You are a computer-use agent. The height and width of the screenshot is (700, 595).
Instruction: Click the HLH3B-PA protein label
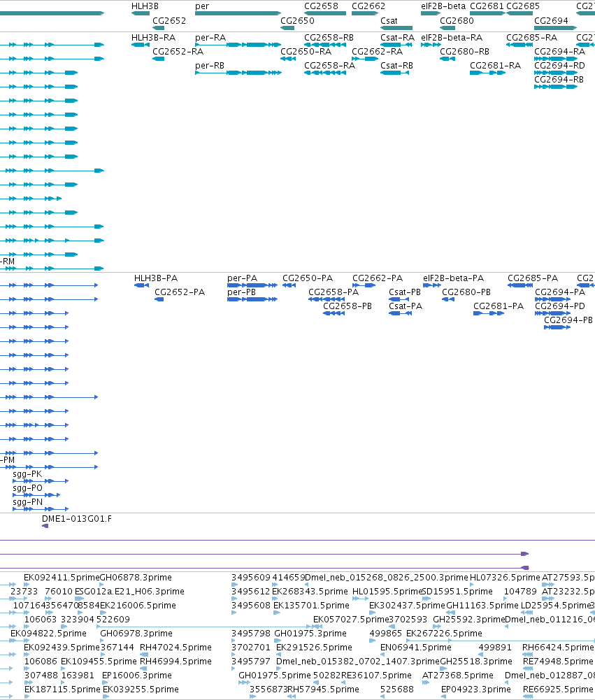coord(156,278)
